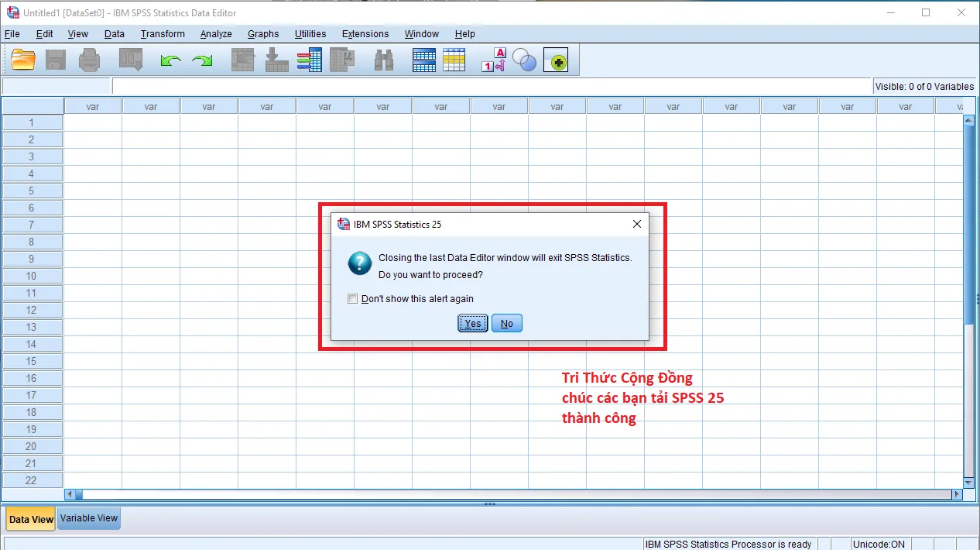
Task: Click the Insert Cases toolbar icon
Action: [x=423, y=60]
